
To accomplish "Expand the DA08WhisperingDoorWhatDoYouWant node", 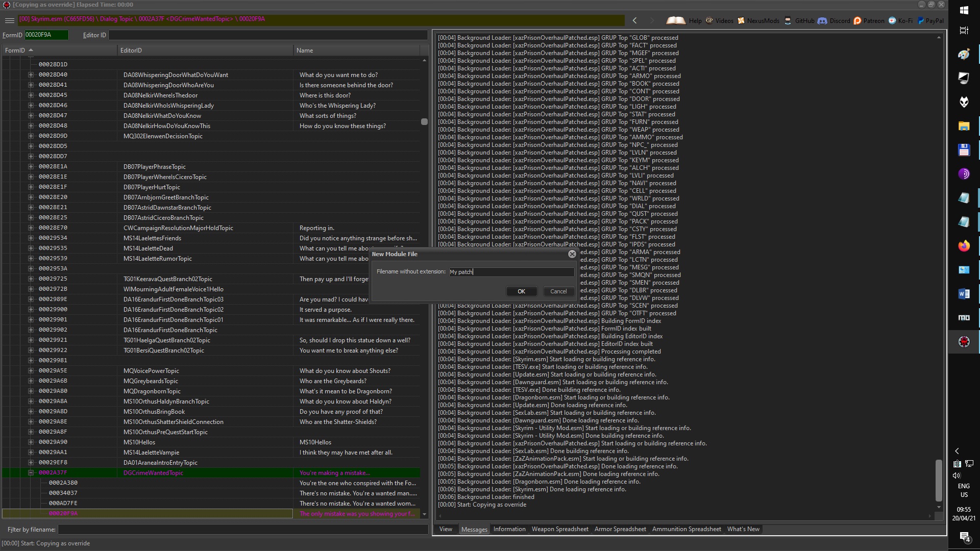I will [x=31, y=75].
